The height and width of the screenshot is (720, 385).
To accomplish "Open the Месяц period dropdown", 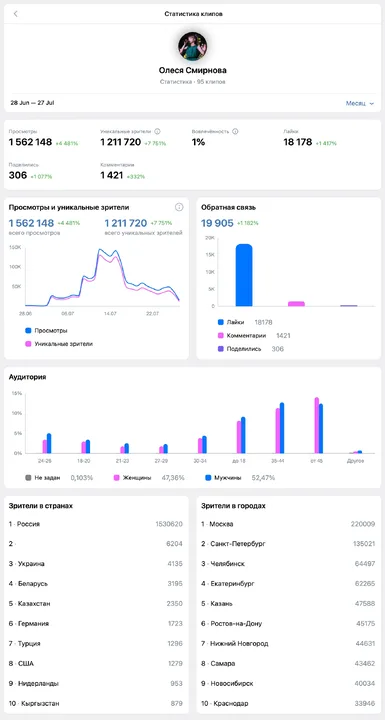I will 360,103.
